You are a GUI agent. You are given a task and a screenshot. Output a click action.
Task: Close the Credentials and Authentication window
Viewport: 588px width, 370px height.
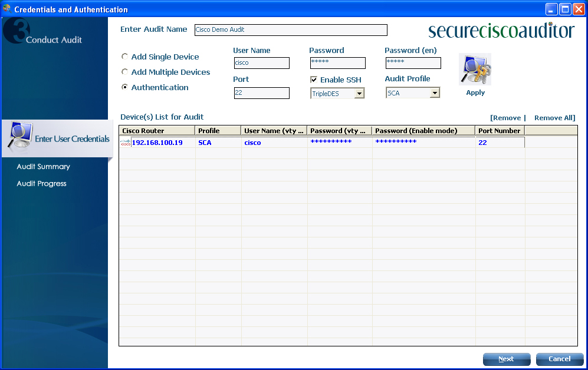coord(579,9)
